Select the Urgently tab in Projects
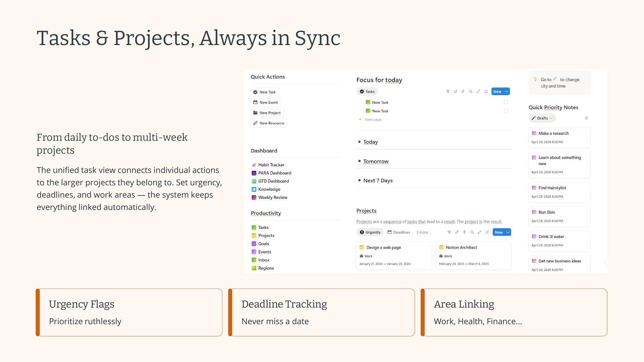Viewport: 644px width, 362px height. point(370,232)
